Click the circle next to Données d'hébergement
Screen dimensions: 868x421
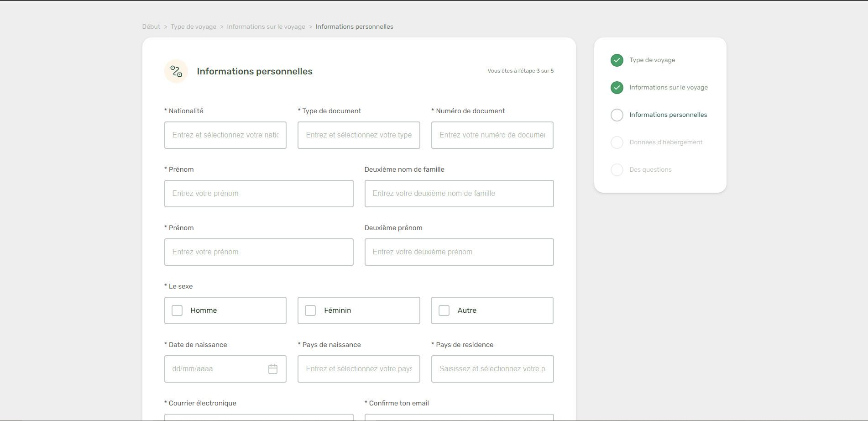(617, 142)
